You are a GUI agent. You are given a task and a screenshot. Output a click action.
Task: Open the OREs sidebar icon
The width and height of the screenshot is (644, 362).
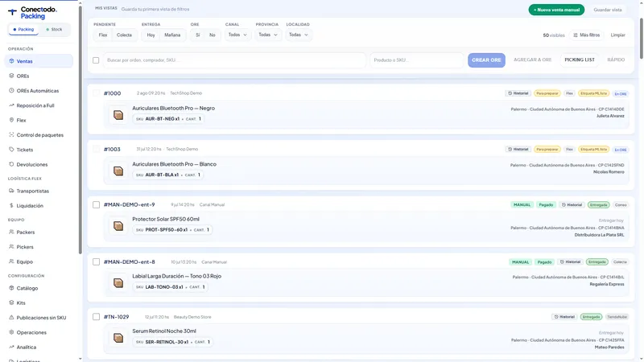point(11,76)
